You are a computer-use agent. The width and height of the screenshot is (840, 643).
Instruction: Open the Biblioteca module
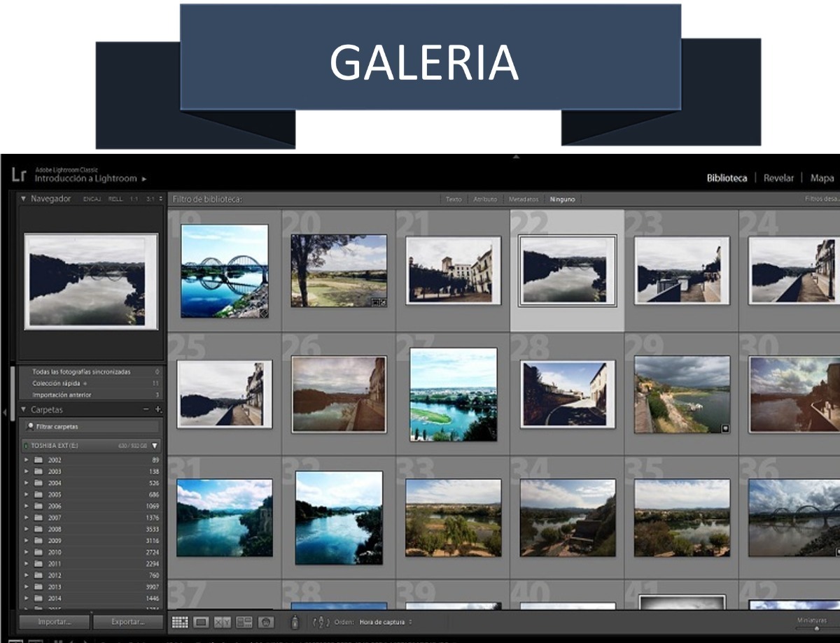coord(727,178)
